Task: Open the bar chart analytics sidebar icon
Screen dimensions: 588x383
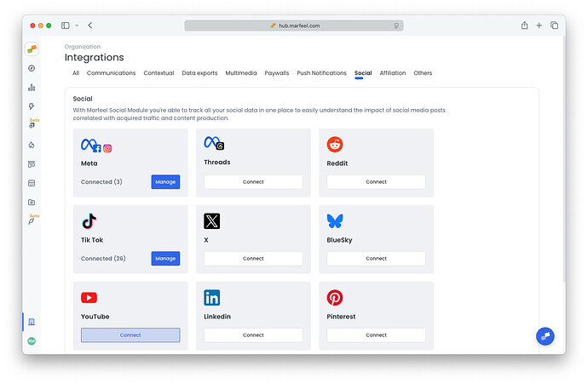Action: [x=32, y=88]
